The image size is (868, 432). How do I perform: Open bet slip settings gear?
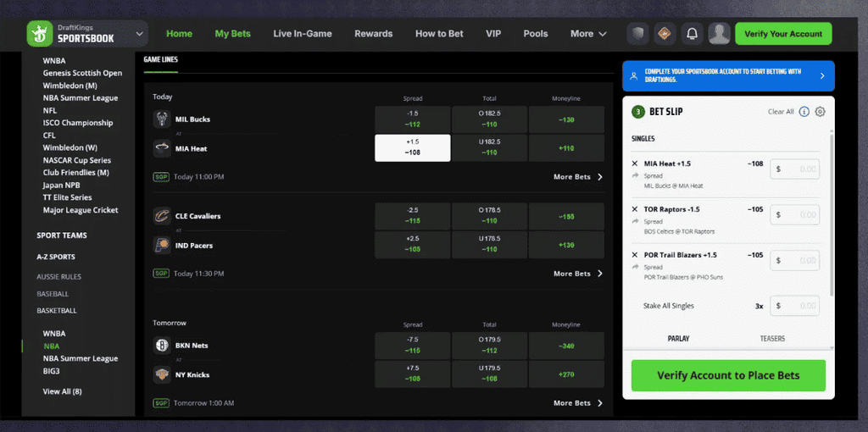coord(821,112)
